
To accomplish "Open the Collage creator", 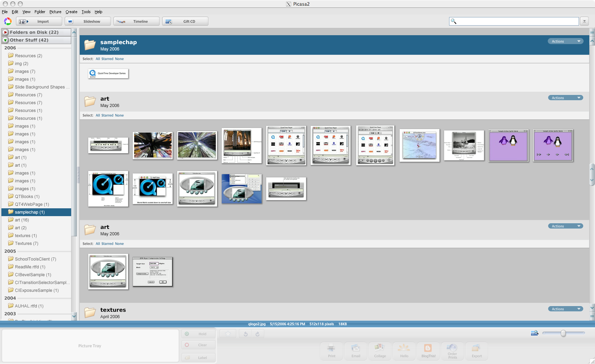I will (380, 351).
